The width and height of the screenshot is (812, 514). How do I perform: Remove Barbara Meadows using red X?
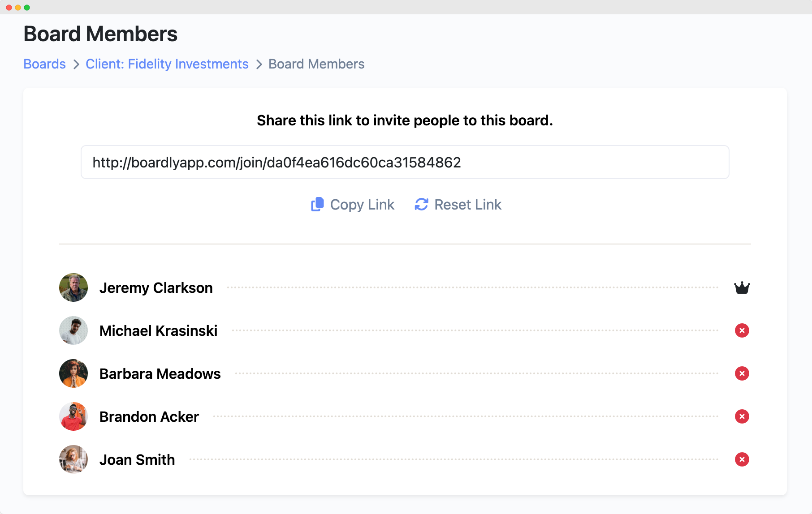click(742, 374)
